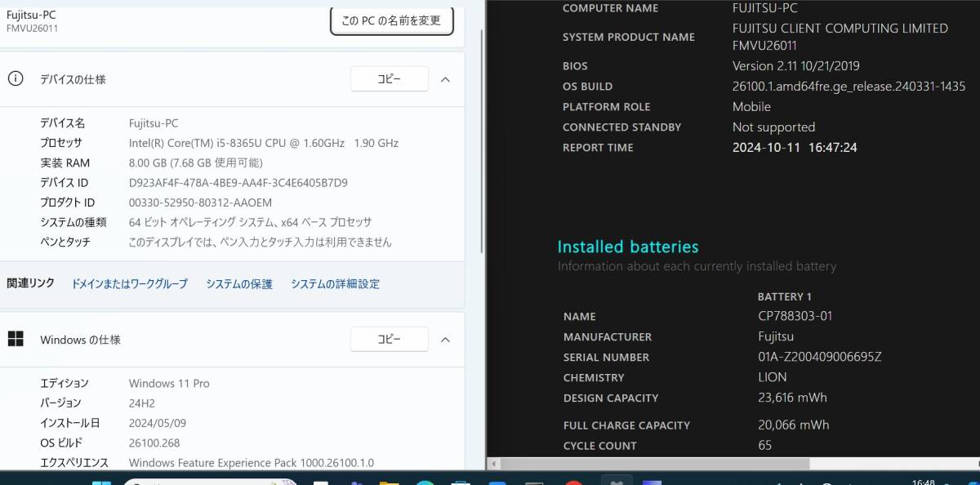Select the デバイス ID value D923AF4F
This screenshot has height=485, width=980.
pos(238,183)
